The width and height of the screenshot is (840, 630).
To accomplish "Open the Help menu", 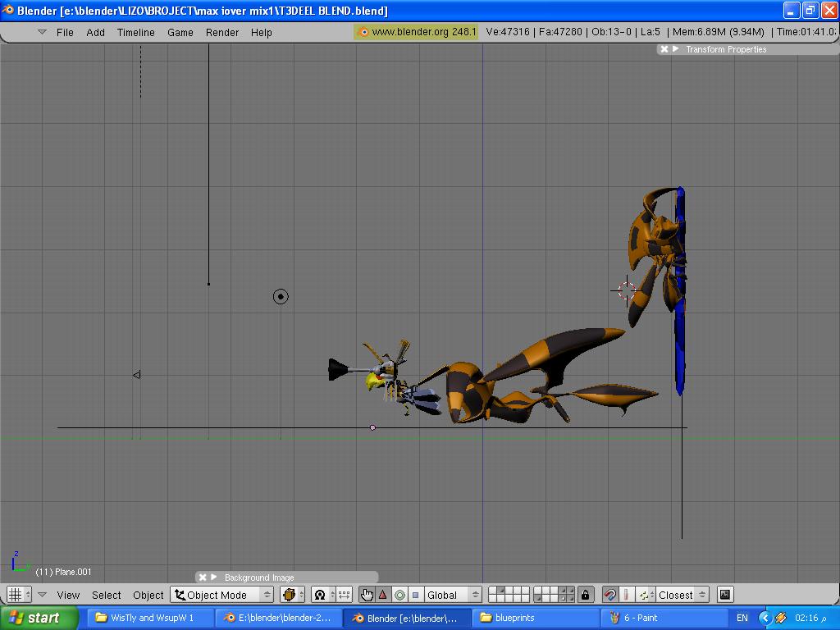I will [x=262, y=32].
